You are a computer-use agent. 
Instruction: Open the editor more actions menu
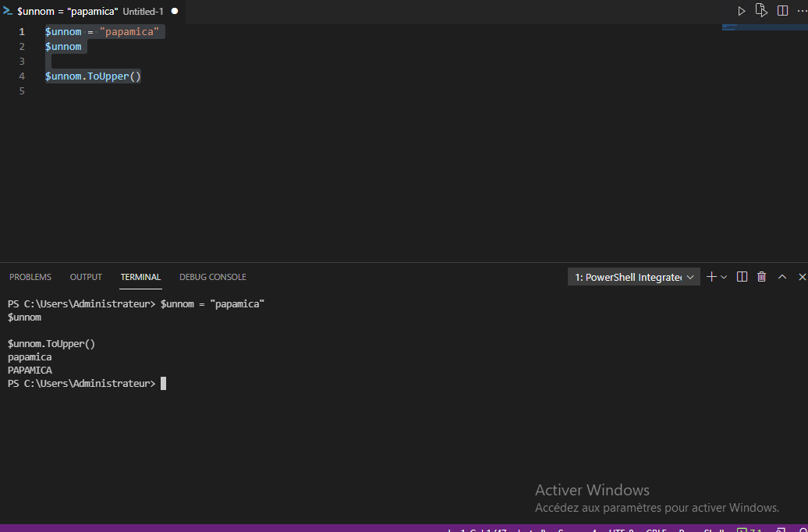coord(801,10)
